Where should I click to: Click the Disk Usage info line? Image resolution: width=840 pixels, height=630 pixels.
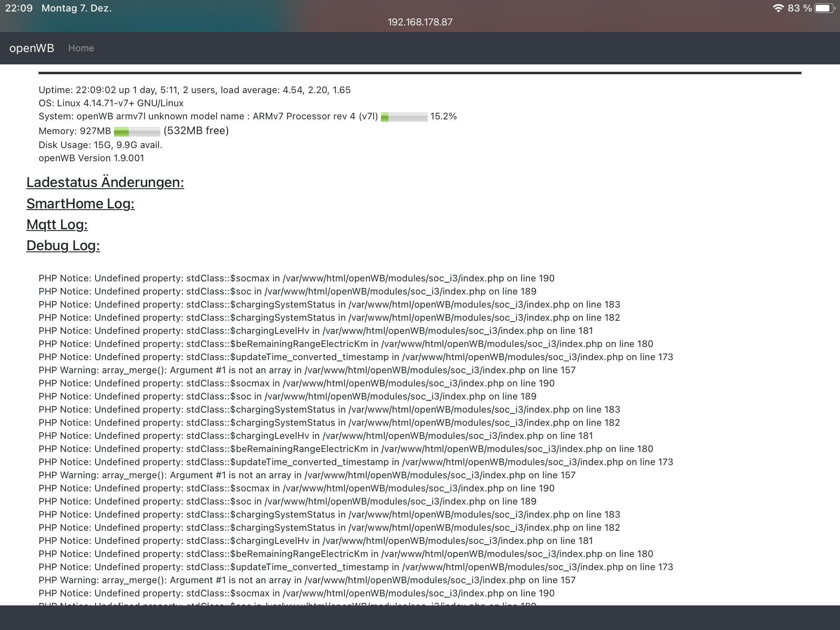pos(100,145)
